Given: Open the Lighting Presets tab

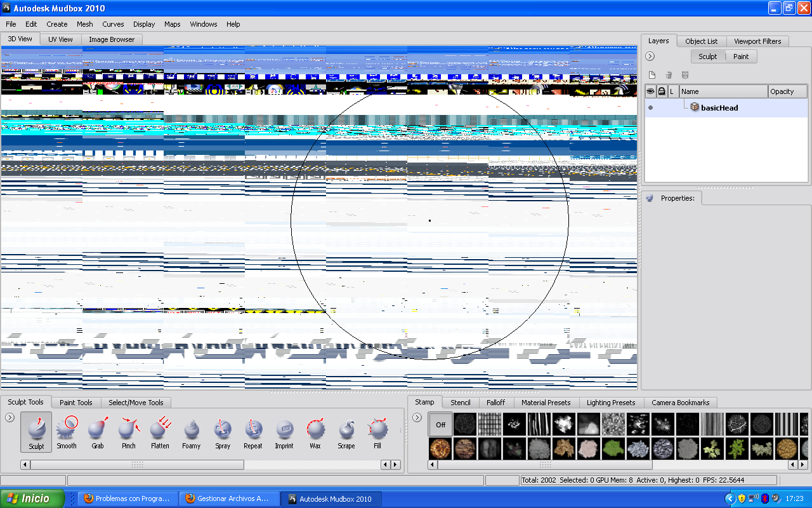Looking at the screenshot, I should tap(611, 403).
